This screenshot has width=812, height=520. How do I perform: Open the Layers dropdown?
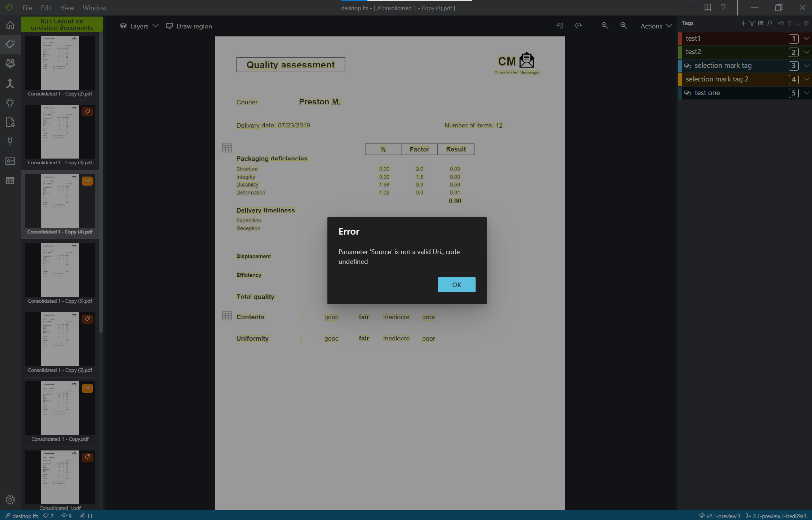pos(139,26)
